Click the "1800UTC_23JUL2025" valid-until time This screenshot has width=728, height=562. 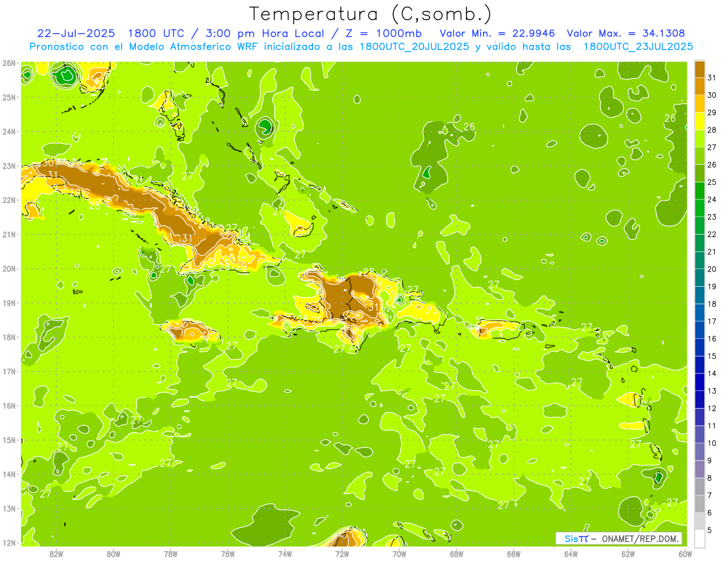(638, 47)
